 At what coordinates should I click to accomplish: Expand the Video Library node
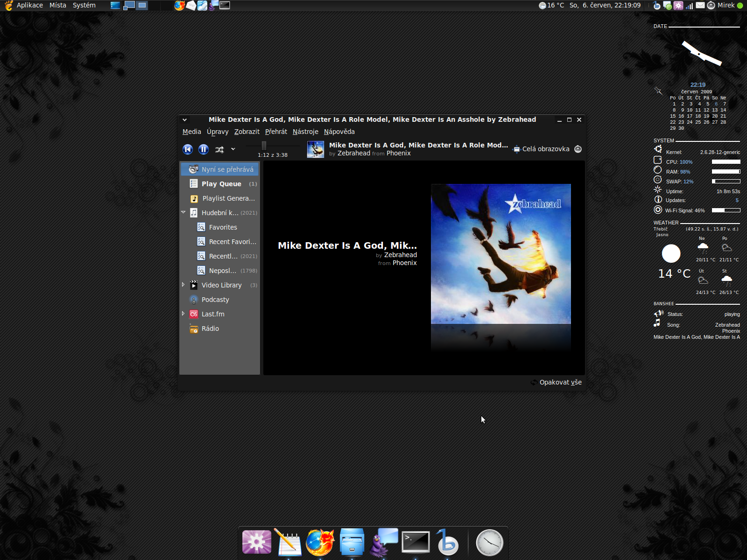(x=183, y=285)
